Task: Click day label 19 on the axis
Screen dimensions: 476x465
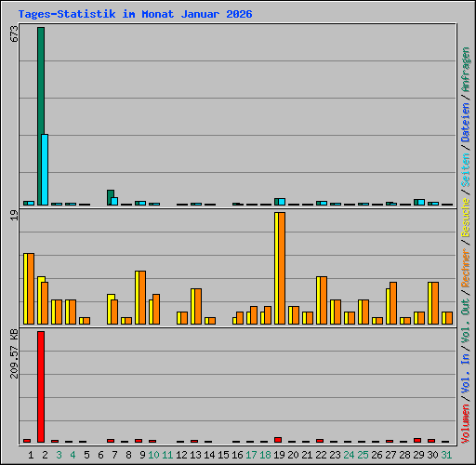Action: (x=279, y=455)
